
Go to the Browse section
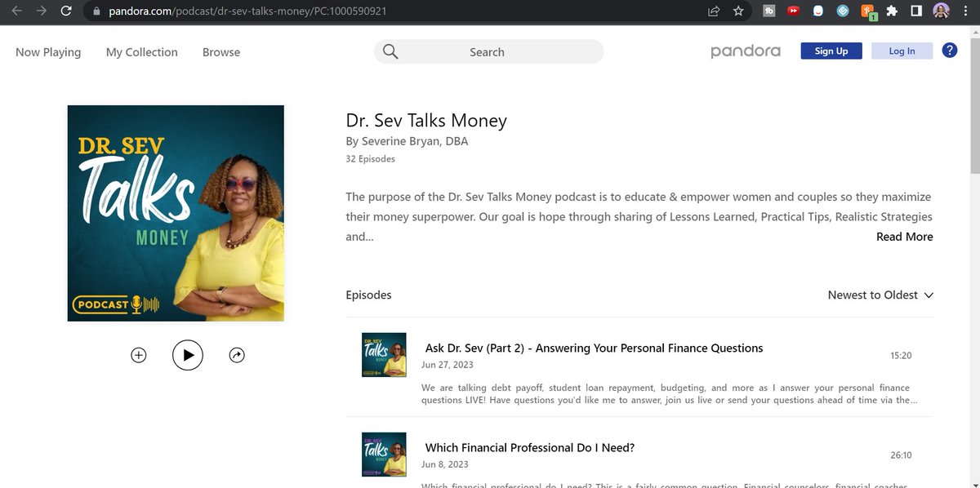coord(221,52)
